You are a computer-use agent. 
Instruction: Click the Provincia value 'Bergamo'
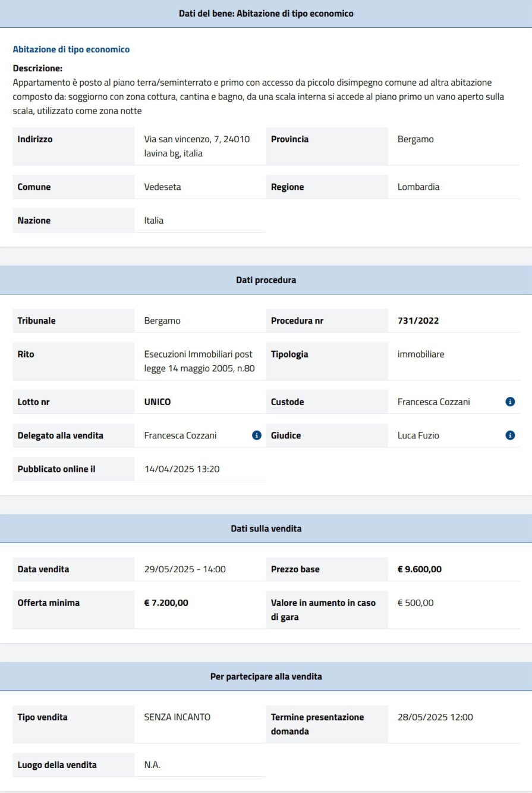point(415,139)
